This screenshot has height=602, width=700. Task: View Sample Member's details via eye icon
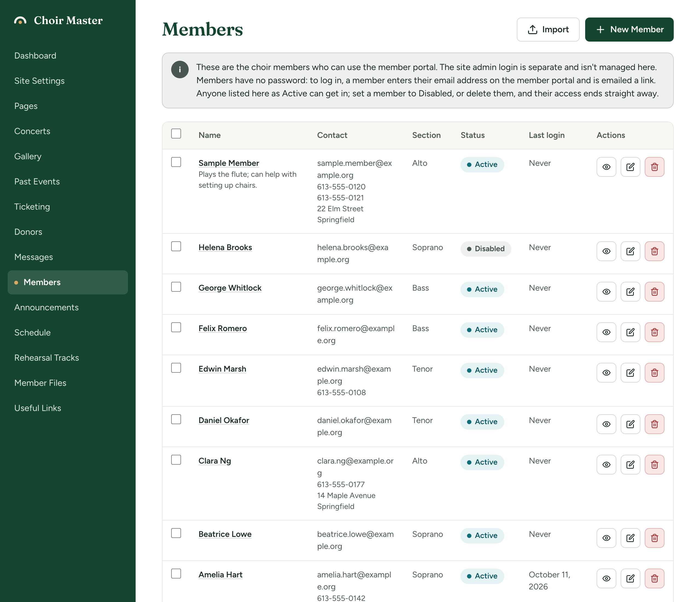point(606,167)
